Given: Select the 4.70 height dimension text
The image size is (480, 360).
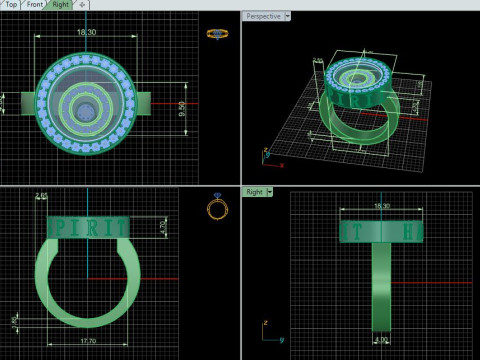Looking at the screenshot, I should (163, 227).
